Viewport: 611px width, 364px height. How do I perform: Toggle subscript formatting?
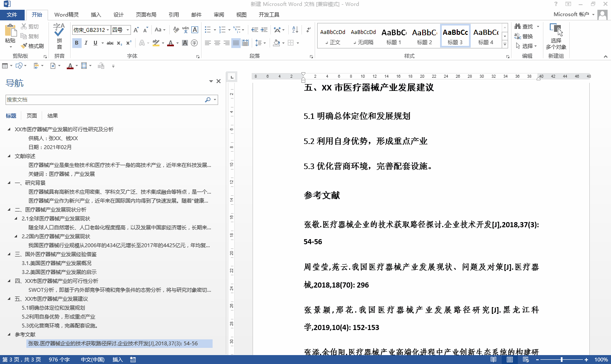[x=119, y=43]
